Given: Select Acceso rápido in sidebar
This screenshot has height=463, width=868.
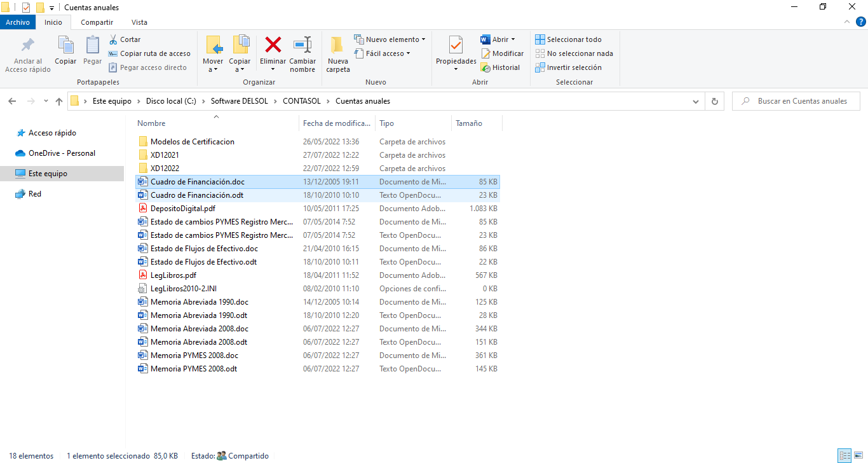Looking at the screenshot, I should [x=52, y=133].
